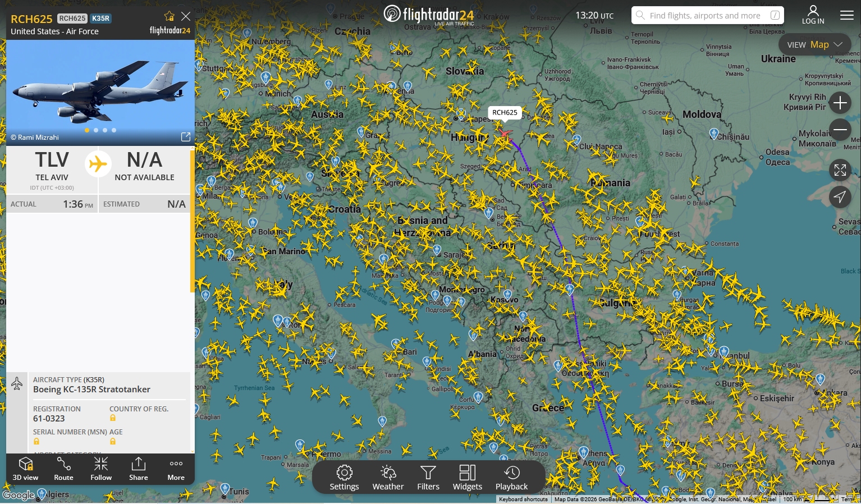Show the fourth aircraft photo dot

click(114, 130)
